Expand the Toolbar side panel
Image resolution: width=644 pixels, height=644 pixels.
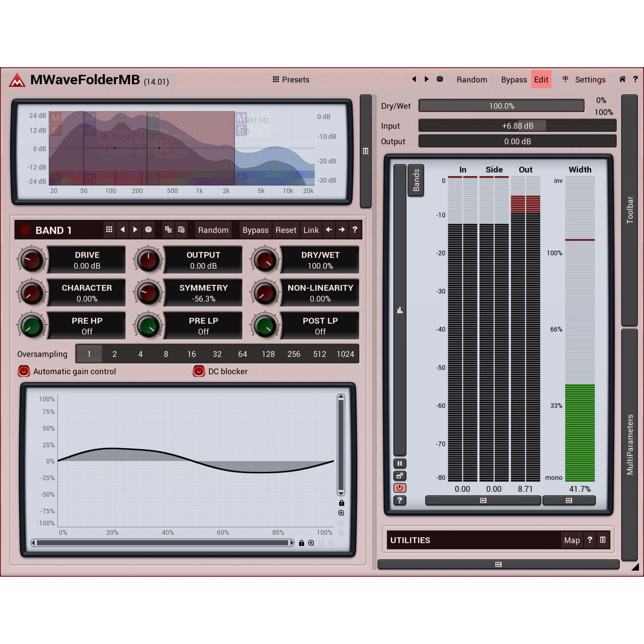[629, 210]
